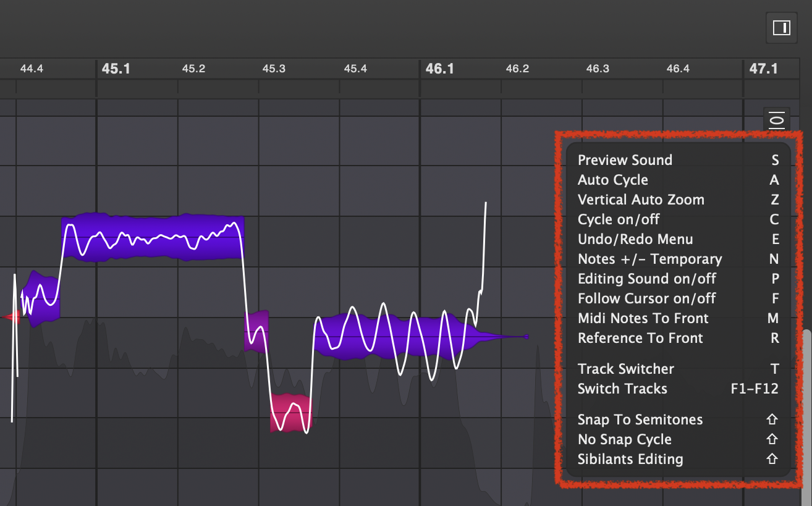Image resolution: width=812 pixels, height=506 pixels.
Task: Click the shift arrow beside No Snap Cycle
Action: [771, 439]
